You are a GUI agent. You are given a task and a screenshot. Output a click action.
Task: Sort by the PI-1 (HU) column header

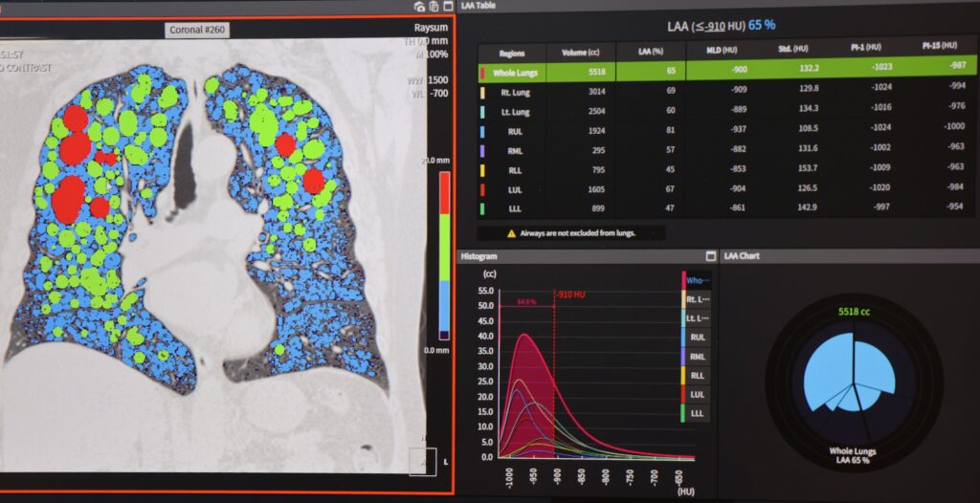[865, 47]
